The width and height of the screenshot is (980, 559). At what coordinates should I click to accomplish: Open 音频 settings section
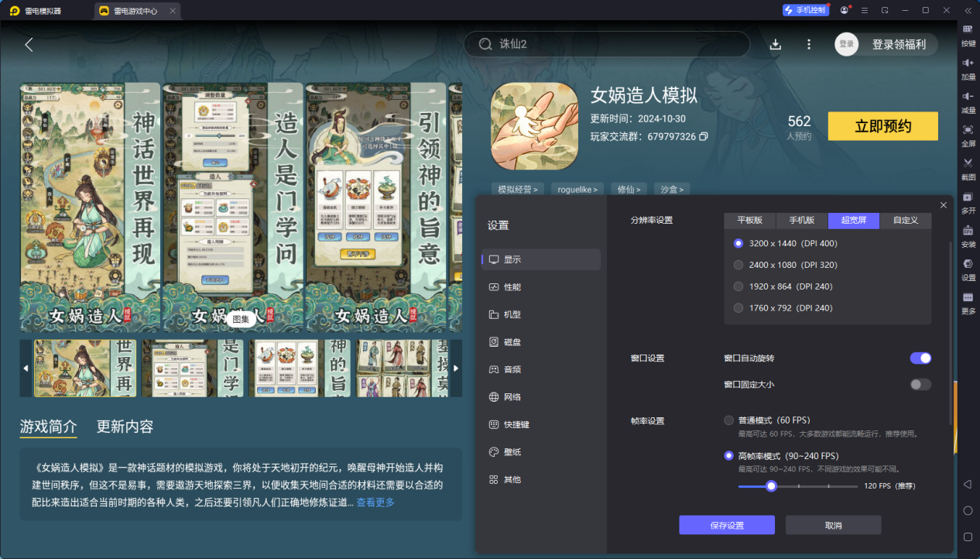pyautogui.click(x=541, y=370)
